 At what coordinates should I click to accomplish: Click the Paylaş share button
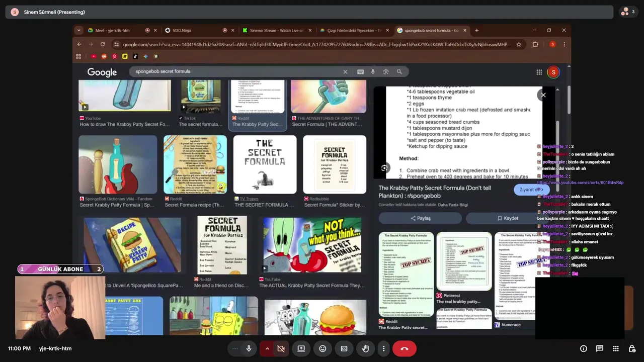tap(420, 218)
